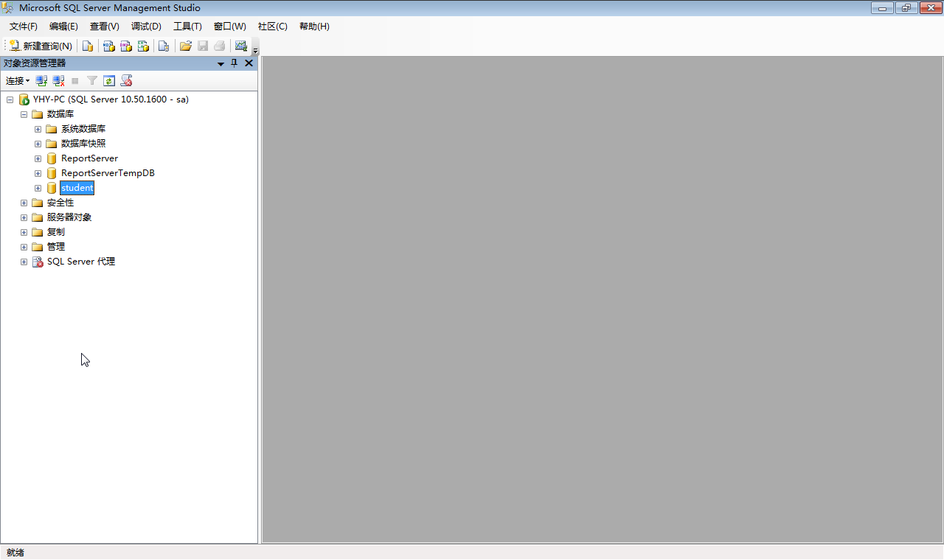This screenshot has width=944, height=560.
Task: Select the ReportServer database
Action: pos(89,158)
